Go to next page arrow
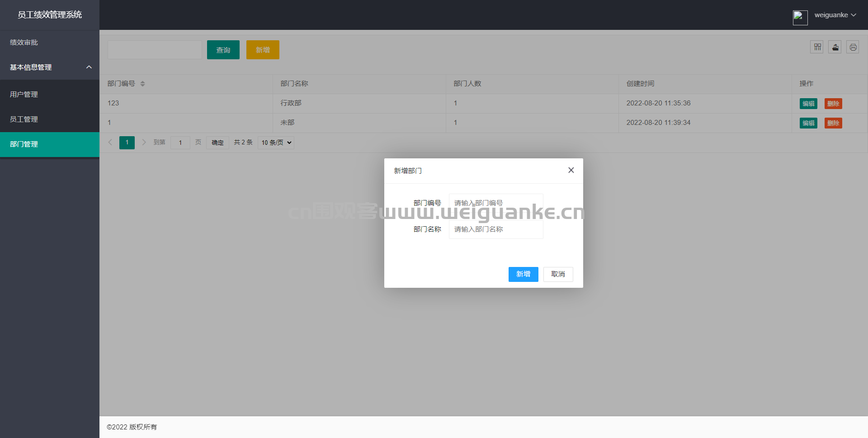Viewport: 868px width, 438px height. [x=144, y=143]
